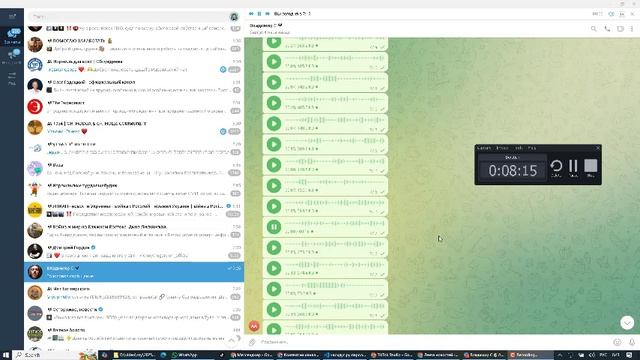Screen dimensions: 640x360
Task: Open the system volume tray icon
Action: click(x=592, y=355)
